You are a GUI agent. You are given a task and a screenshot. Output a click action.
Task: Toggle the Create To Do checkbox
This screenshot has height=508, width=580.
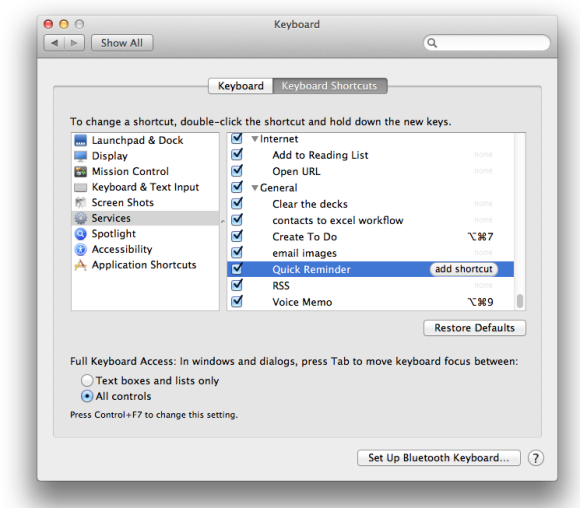point(237,236)
